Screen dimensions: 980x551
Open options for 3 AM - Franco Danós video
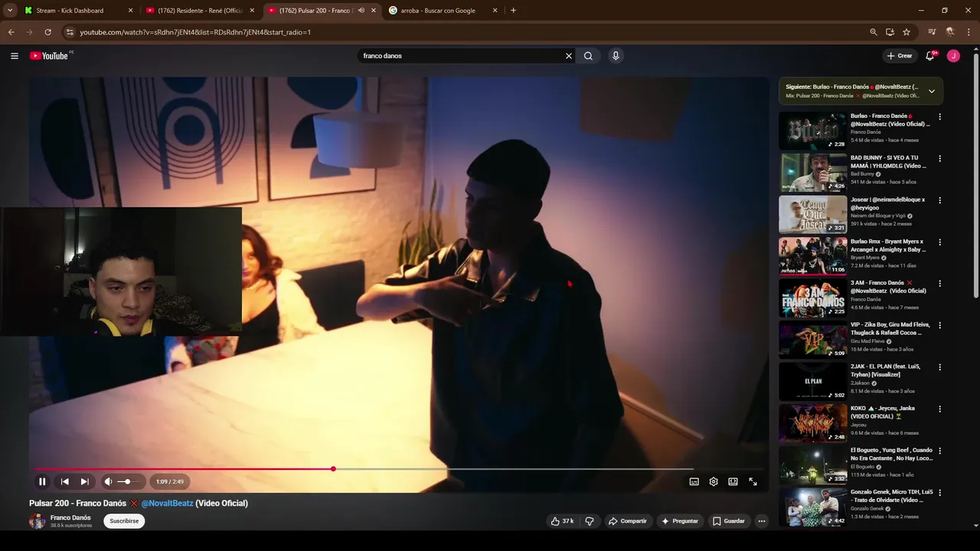(939, 284)
